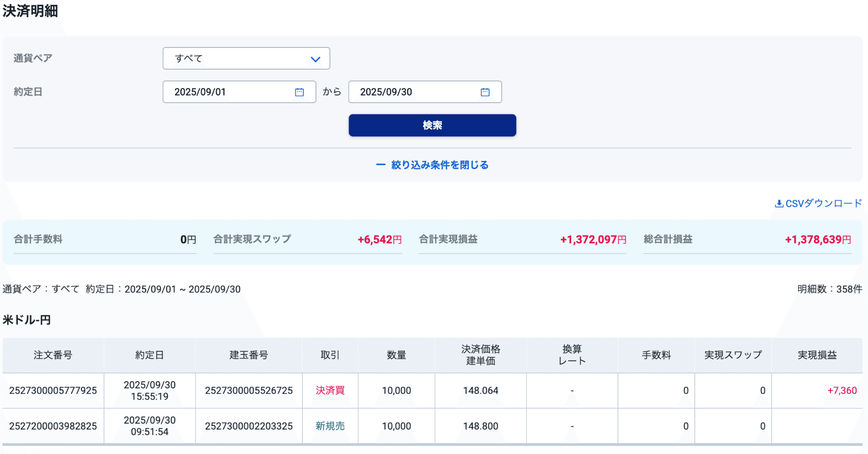Click the 約定日 column header
This screenshot has width=868, height=454.
[x=149, y=355]
